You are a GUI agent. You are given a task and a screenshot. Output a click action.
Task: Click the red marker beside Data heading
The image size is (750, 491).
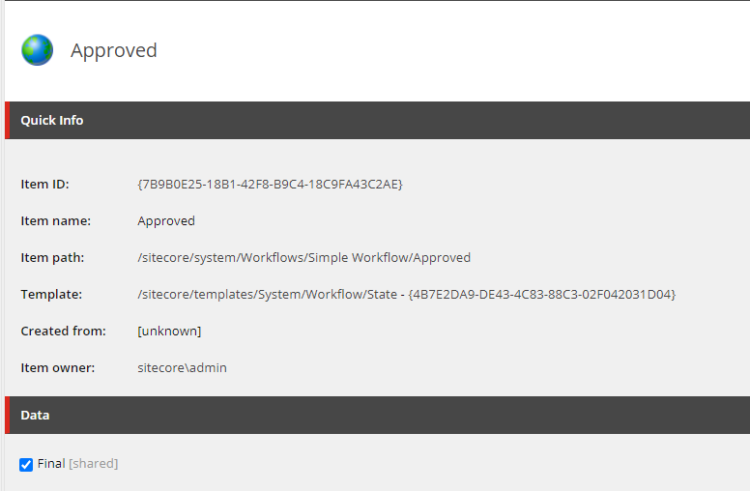[x=7, y=414]
